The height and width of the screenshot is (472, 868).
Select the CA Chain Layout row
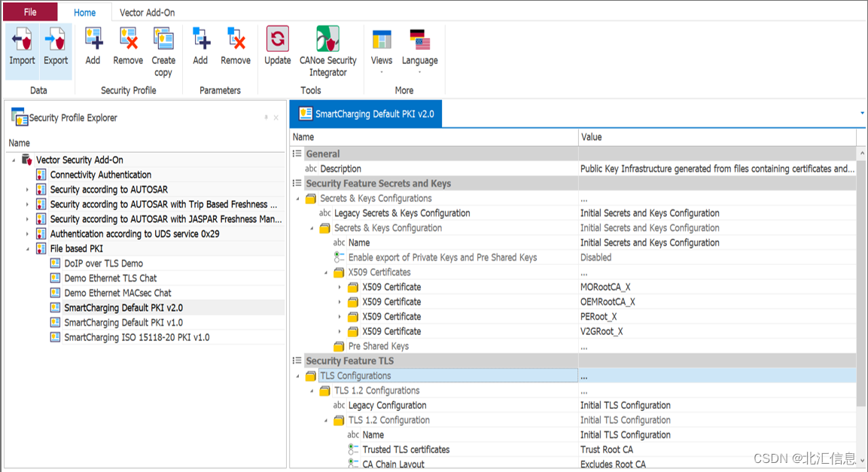pos(573,464)
